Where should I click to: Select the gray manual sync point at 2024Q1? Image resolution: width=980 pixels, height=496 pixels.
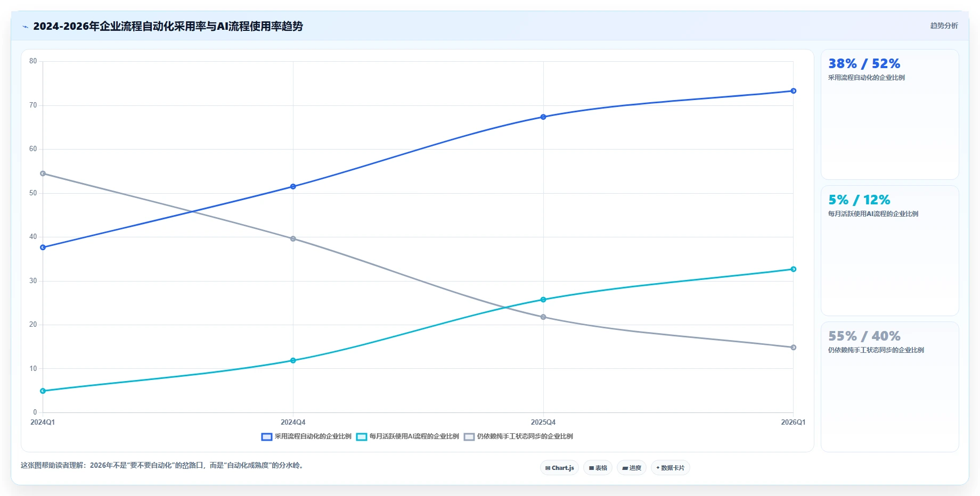click(43, 173)
